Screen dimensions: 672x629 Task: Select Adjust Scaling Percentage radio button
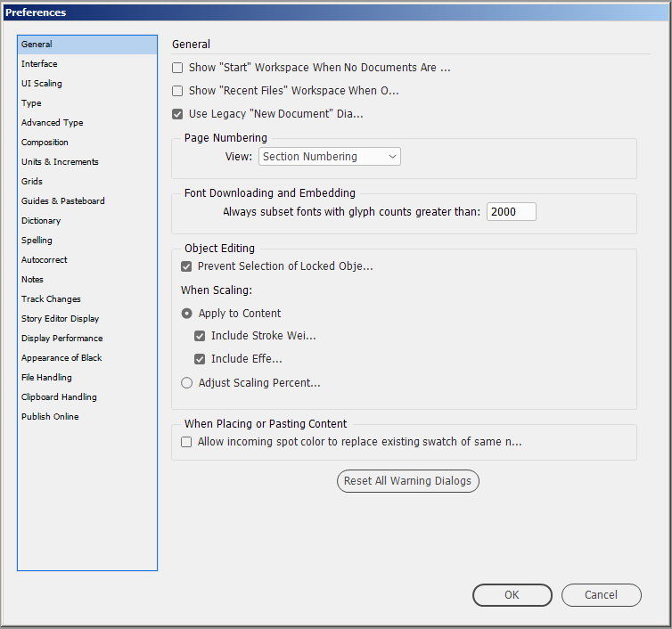[x=187, y=382]
